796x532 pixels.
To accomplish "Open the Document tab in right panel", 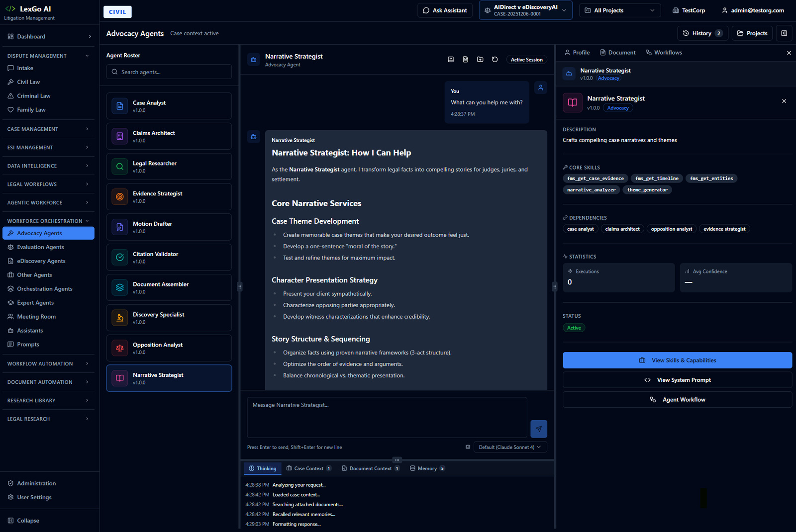I will pos(618,53).
